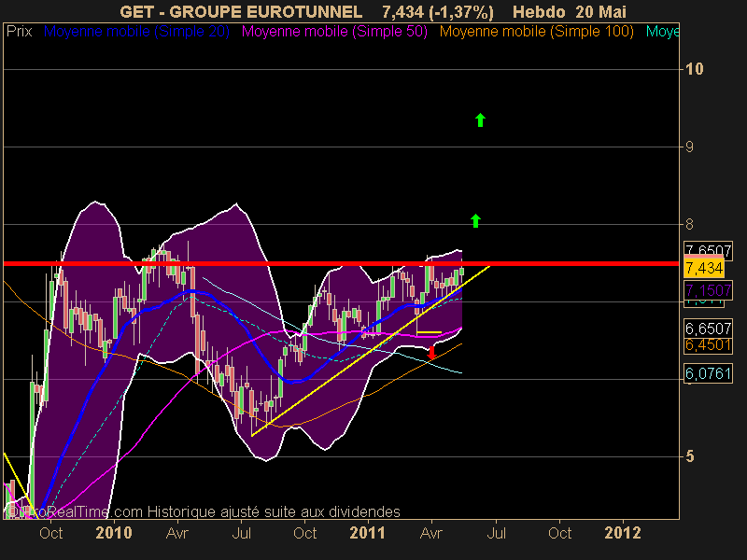Select the red down arrow marker
This screenshot has height=560, width=747.
point(431,353)
